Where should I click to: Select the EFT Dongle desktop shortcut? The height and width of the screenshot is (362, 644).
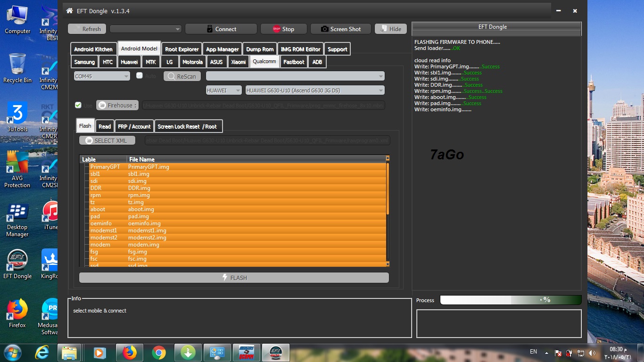click(x=17, y=264)
